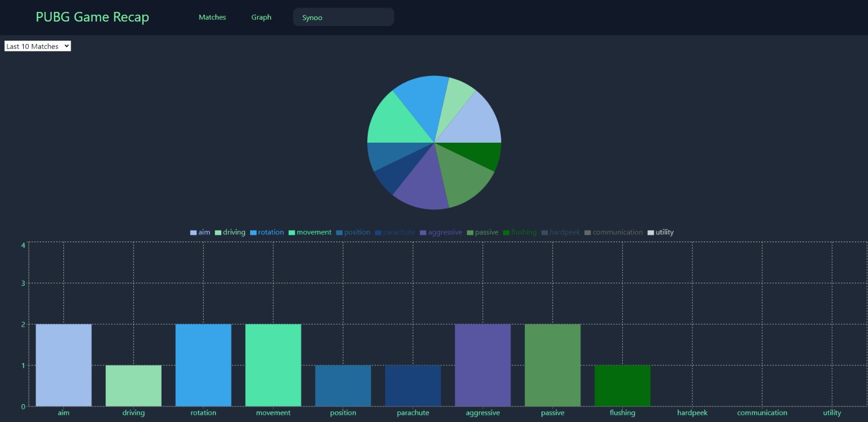This screenshot has height=422, width=868.
Task: Toggle the passive legend entry
Action: coord(483,232)
